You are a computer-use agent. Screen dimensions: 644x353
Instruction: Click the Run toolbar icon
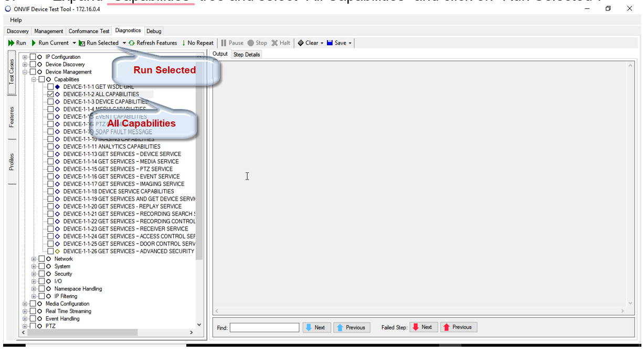(x=11, y=43)
